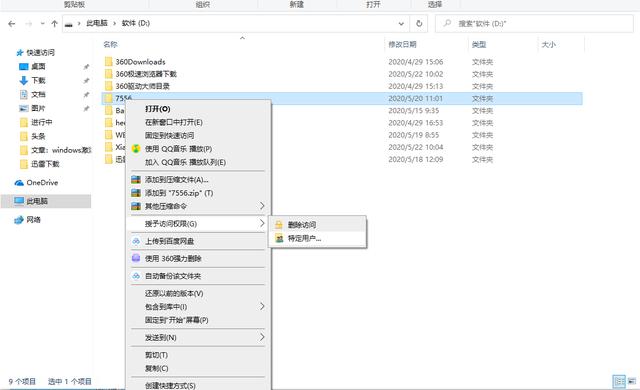Open the 头条 sidebar folder
The width and height of the screenshot is (640, 390).
pyautogui.click(x=38, y=136)
